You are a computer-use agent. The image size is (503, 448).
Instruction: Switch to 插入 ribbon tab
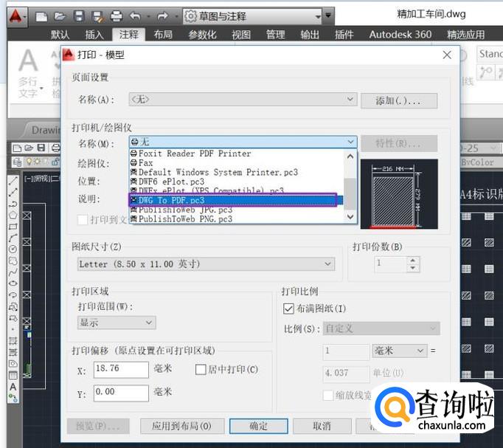pos(94,35)
